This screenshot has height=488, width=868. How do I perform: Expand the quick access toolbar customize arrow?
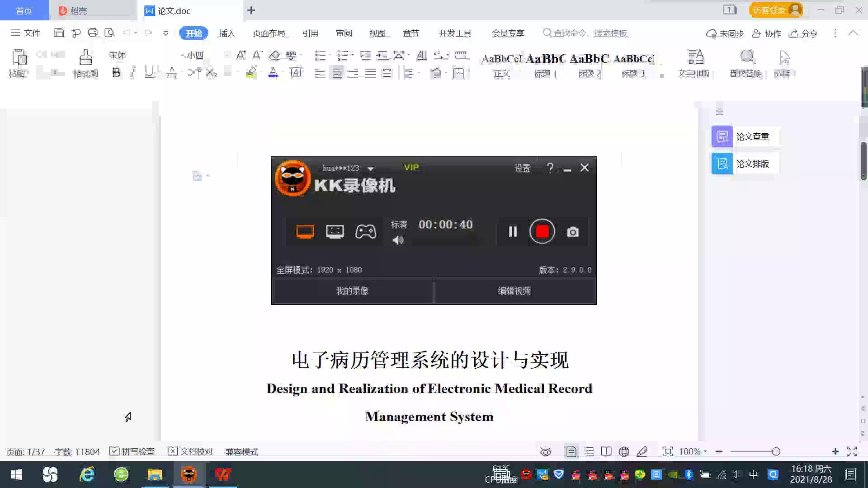166,33
